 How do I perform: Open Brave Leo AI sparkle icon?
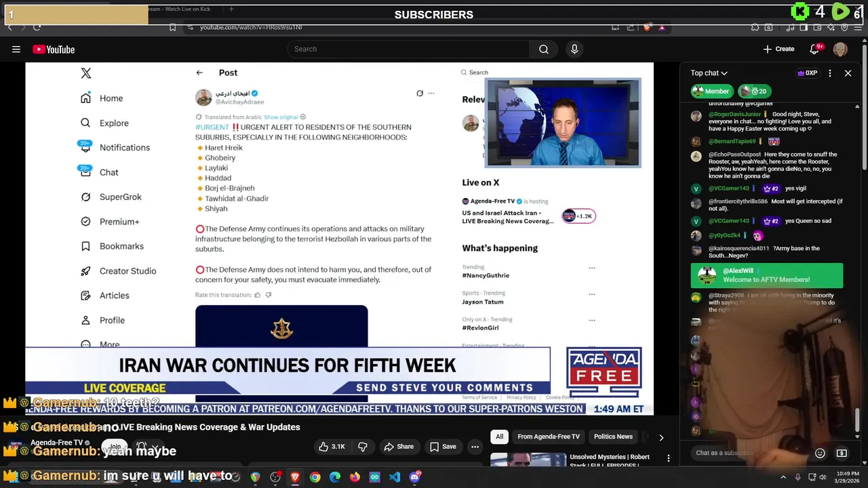[x=831, y=27]
